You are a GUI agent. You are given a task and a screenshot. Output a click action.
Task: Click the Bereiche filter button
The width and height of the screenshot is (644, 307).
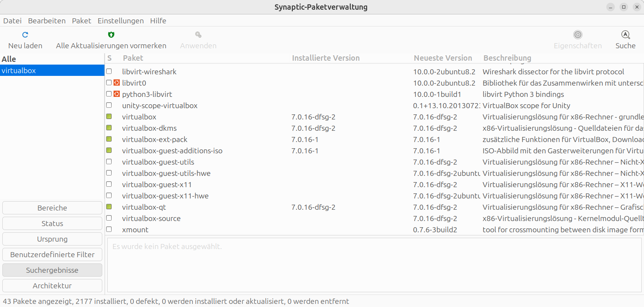click(52, 208)
